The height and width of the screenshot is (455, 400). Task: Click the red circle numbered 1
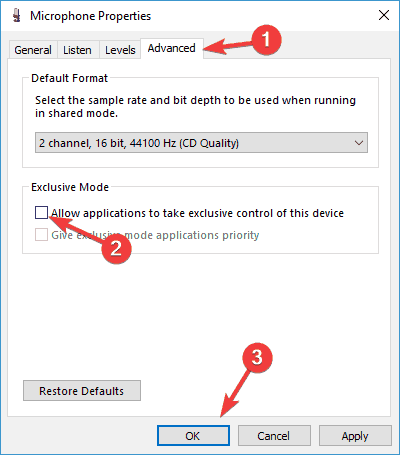point(266,40)
